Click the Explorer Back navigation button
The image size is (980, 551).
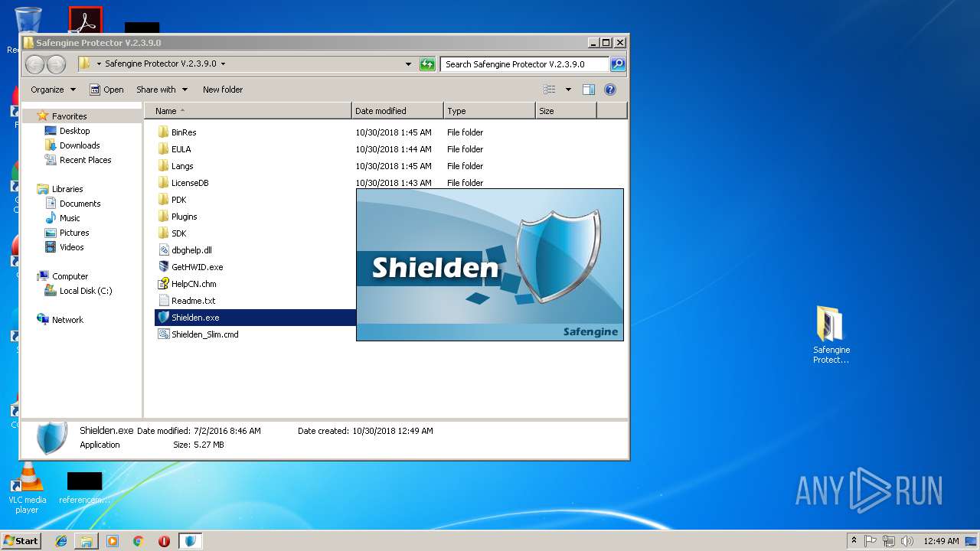tap(35, 64)
